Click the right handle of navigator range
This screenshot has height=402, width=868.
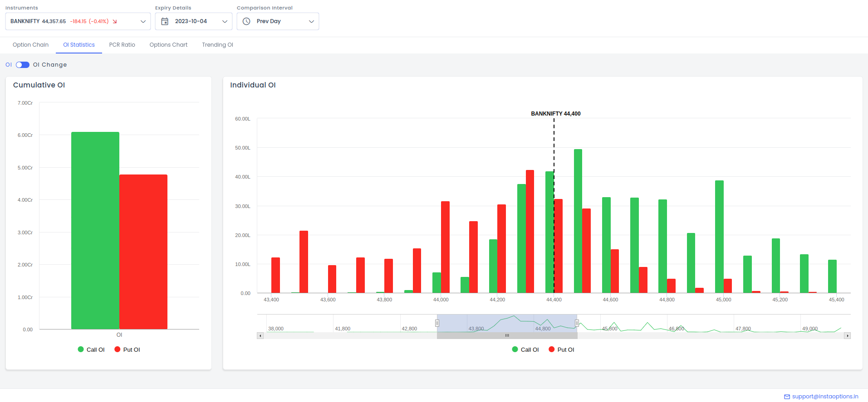(x=577, y=323)
